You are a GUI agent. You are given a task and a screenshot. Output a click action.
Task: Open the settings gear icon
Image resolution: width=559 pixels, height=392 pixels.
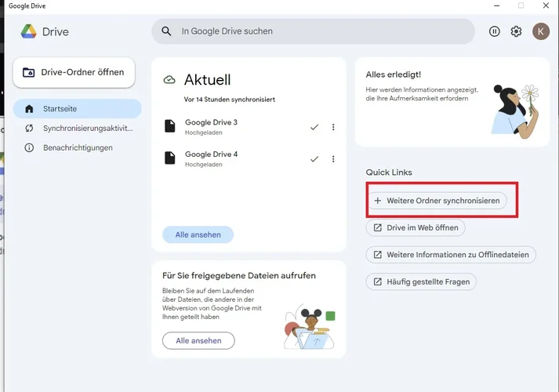(x=517, y=31)
